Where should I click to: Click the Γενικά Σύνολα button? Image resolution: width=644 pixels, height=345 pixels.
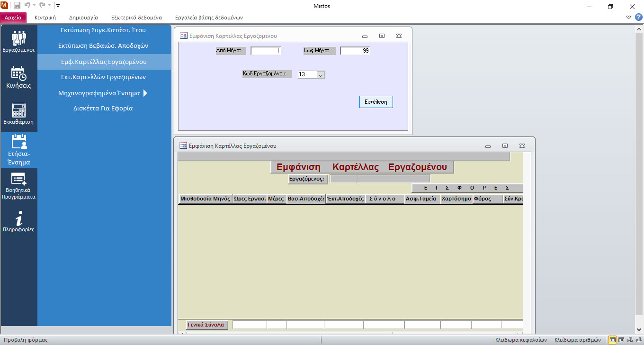(206, 325)
